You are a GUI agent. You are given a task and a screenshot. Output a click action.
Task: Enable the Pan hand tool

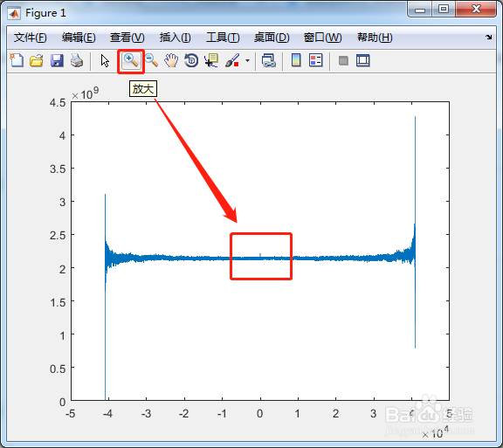(x=171, y=60)
